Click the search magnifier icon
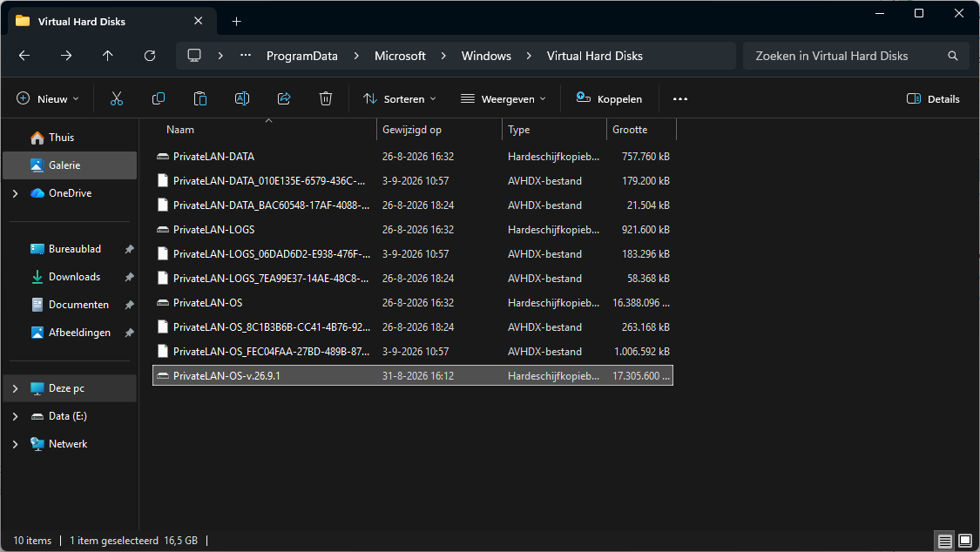Image resolution: width=980 pixels, height=552 pixels. (952, 56)
